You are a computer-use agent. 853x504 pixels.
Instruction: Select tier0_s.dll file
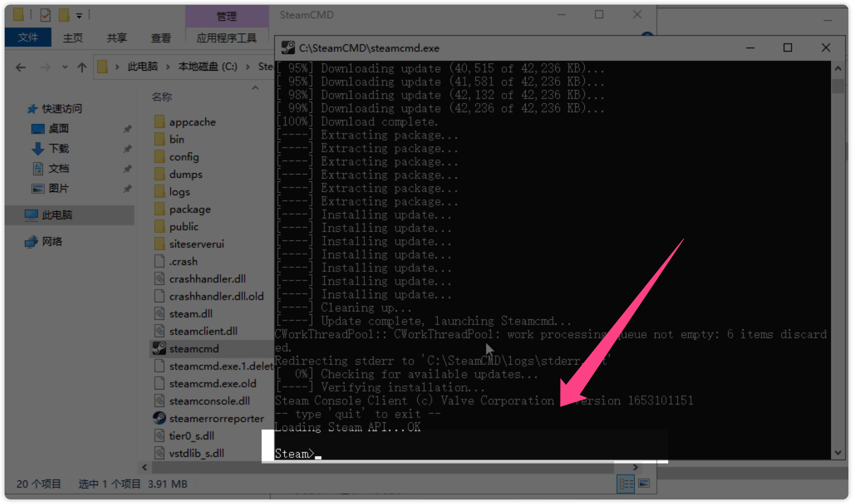tap(191, 436)
